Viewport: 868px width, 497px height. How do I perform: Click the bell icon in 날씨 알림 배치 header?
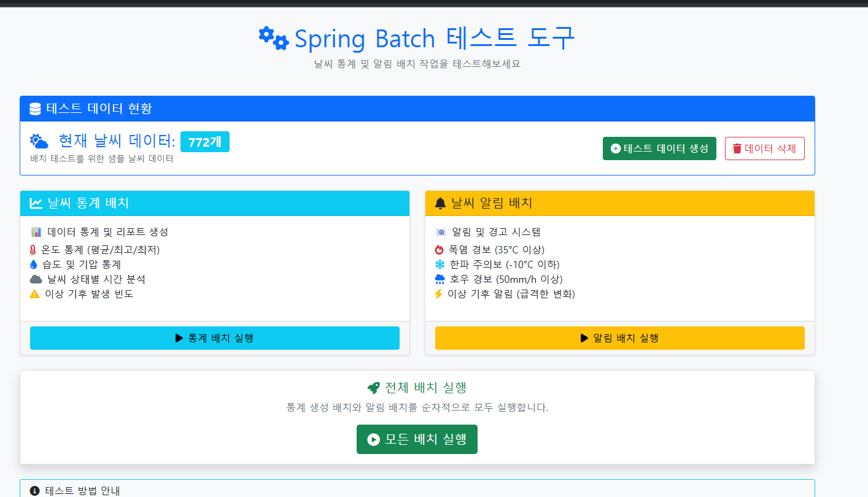pyautogui.click(x=440, y=203)
